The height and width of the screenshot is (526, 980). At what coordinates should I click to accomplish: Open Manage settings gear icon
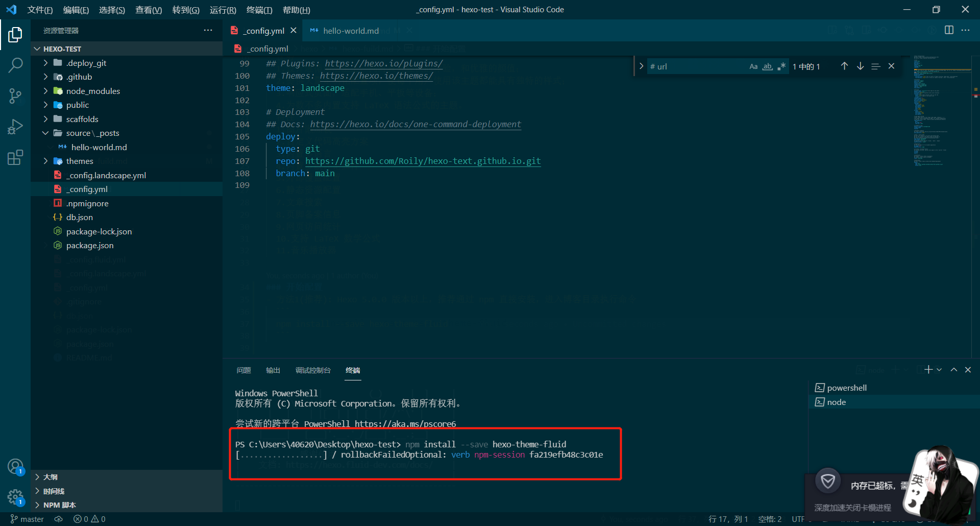15,497
